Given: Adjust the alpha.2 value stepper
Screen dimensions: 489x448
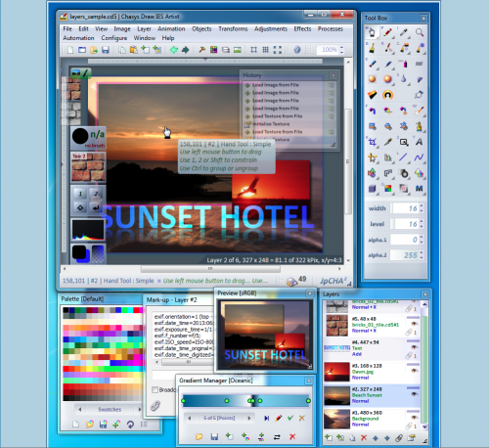Looking at the screenshot, I should (x=422, y=255).
